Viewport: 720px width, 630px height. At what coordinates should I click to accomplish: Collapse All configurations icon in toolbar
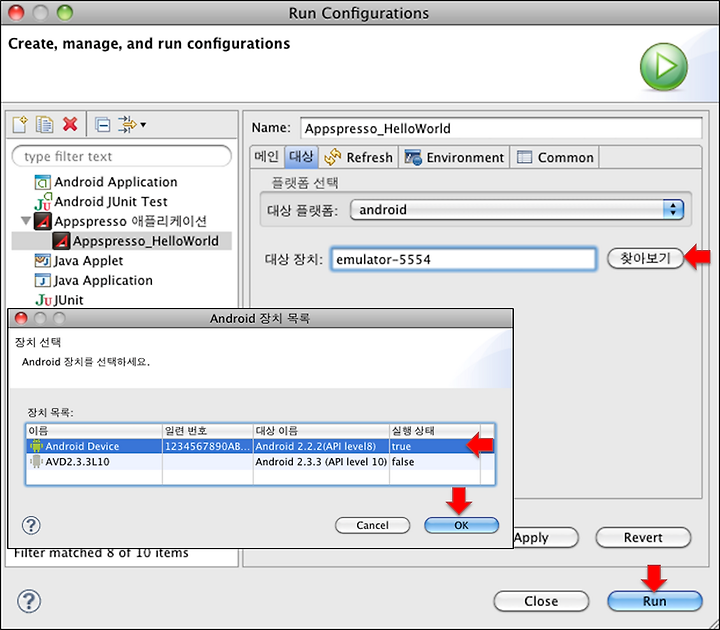point(102,124)
